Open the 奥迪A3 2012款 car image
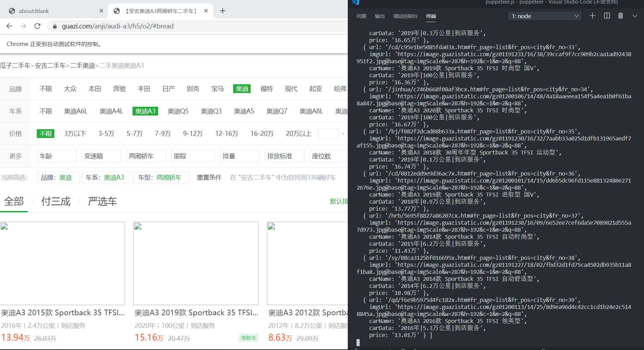This screenshot has width=644, height=350. 307,263
